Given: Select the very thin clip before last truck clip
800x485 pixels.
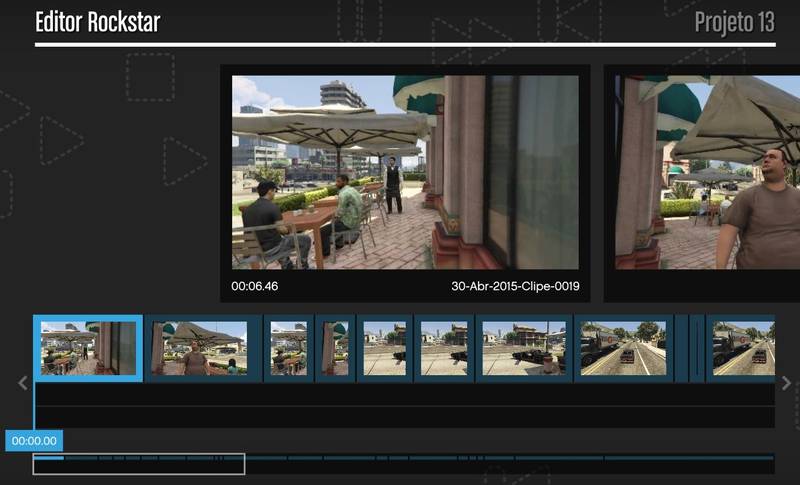Looking at the screenshot, I should tap(697, 348).
